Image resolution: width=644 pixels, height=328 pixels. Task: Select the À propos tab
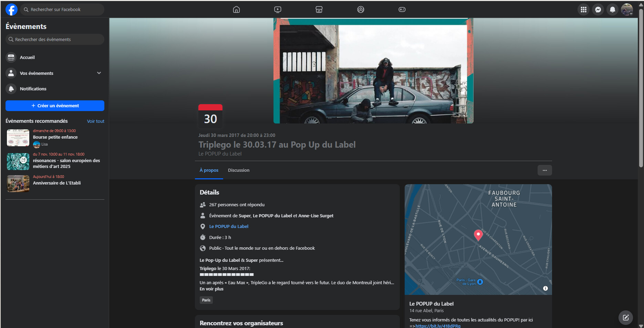click(209, 170)
